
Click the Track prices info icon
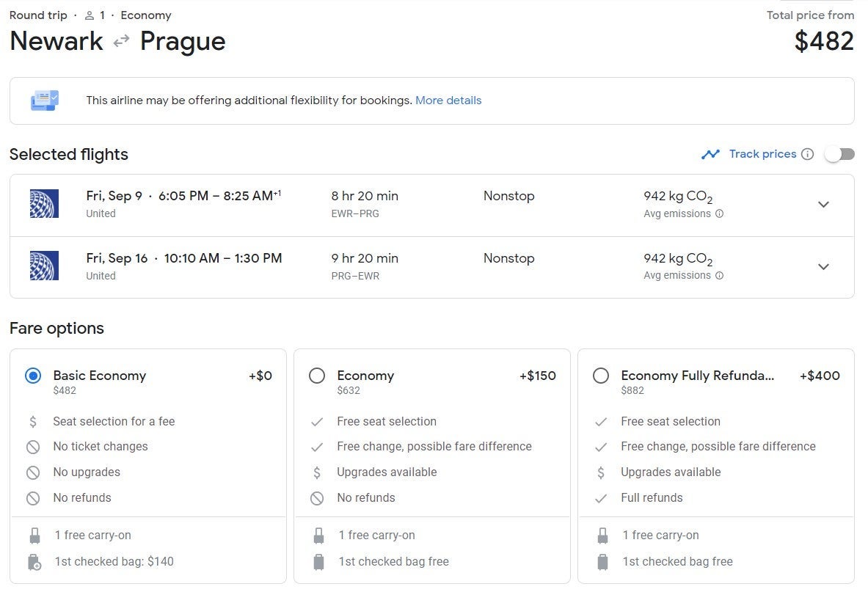[807, 154]
